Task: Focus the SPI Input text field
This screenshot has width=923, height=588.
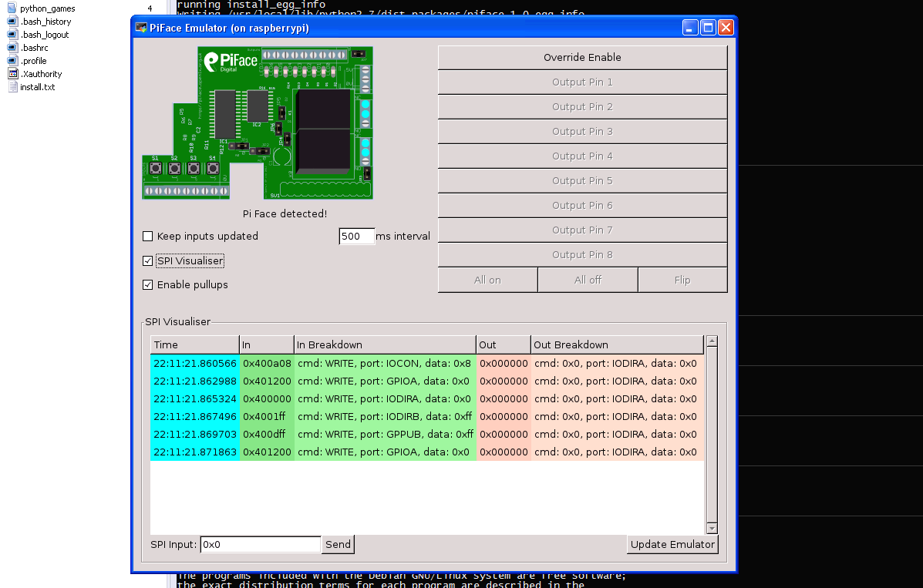Action: point(261,544)
